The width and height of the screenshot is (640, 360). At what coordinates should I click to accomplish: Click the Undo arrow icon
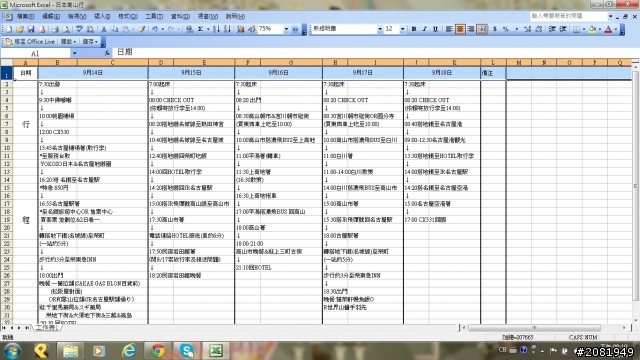click(155, 29)
